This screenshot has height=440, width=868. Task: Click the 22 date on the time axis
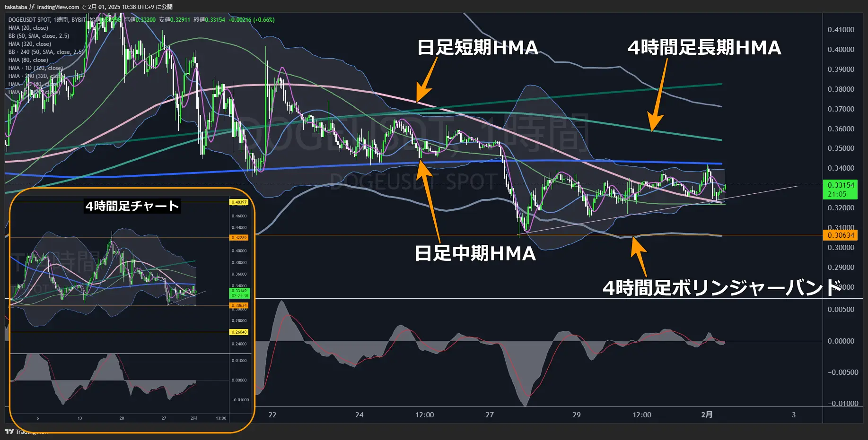(x=272, y=415)
